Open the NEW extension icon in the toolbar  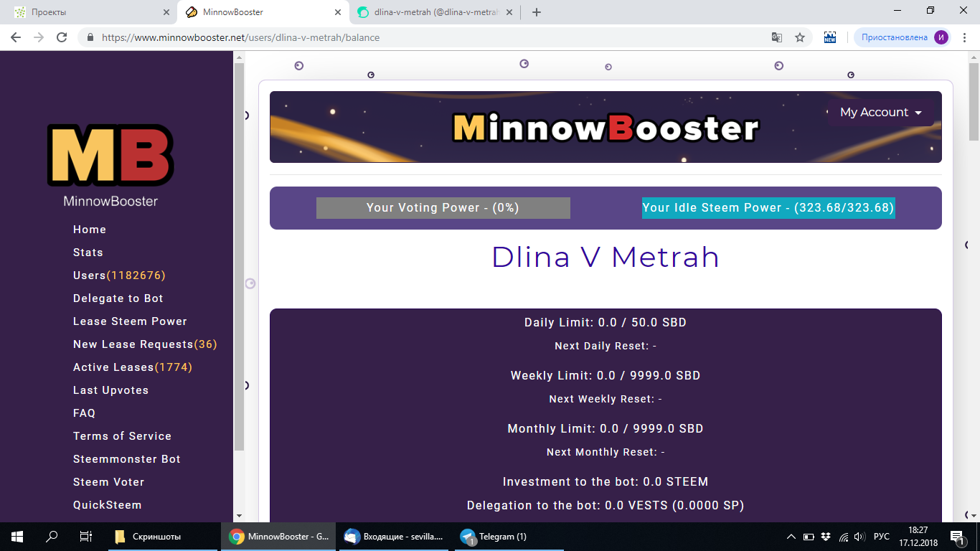point(830,37)
